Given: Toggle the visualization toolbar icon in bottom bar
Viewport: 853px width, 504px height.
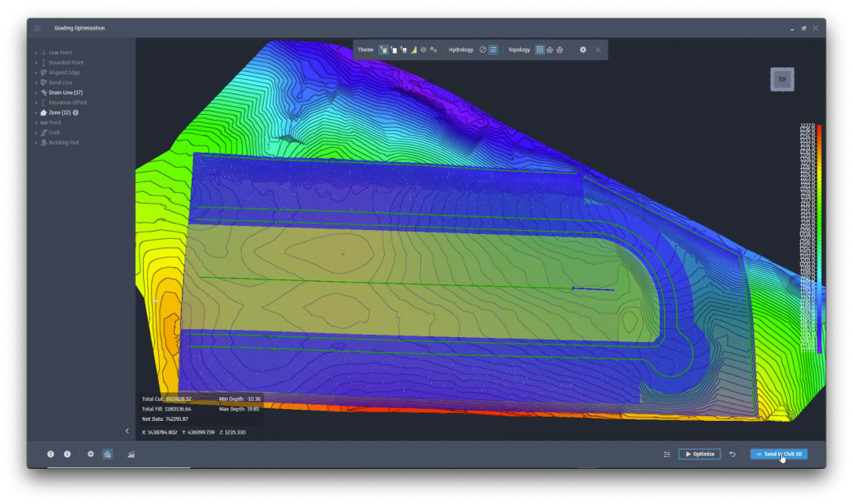Looking at the screenshot, I should tap(108, 454).
